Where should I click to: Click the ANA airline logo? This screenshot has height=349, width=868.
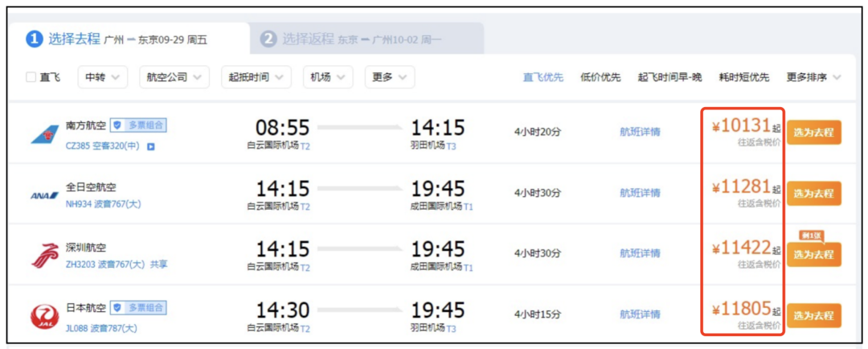pyautogui.click(x=43, y=195)
